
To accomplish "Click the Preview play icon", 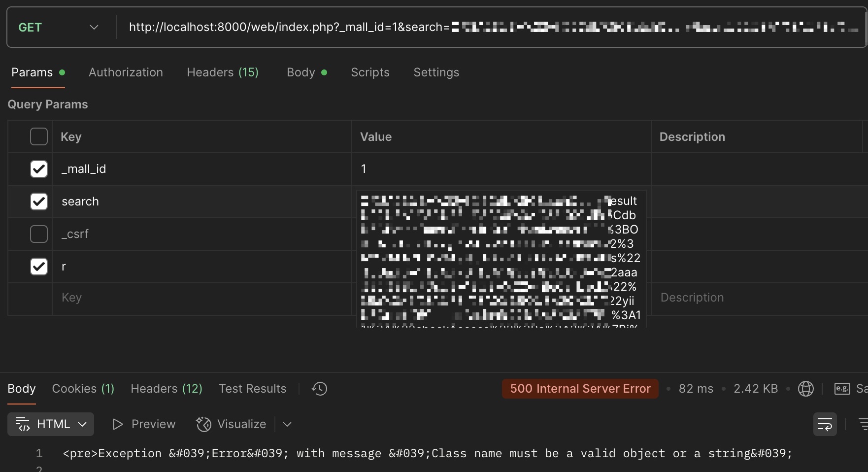I will click(x=117, y=424).
